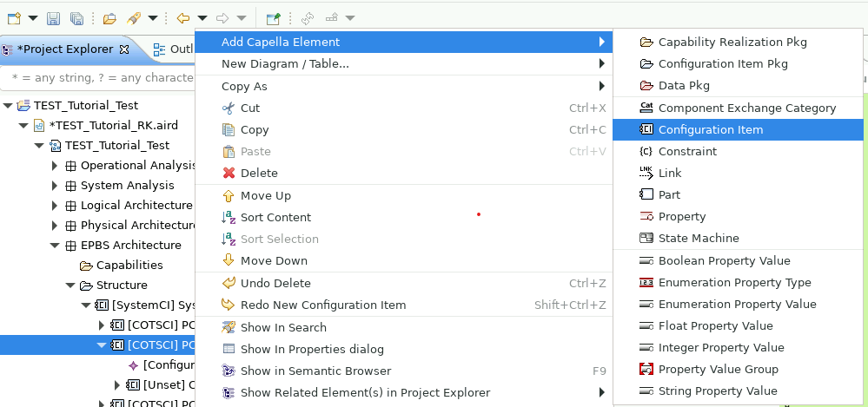Click the pin editor toolbar icon

coord(273,18)
